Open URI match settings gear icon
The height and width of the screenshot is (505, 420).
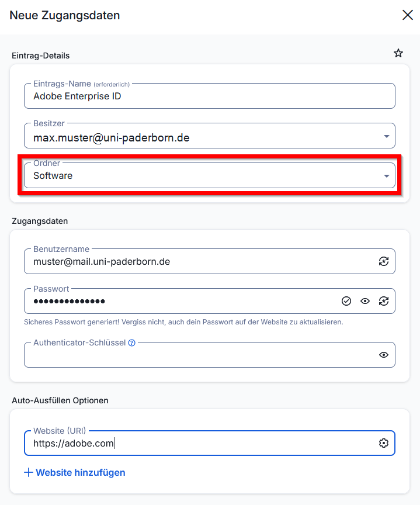pyautogui.click(x=384, y=443)
